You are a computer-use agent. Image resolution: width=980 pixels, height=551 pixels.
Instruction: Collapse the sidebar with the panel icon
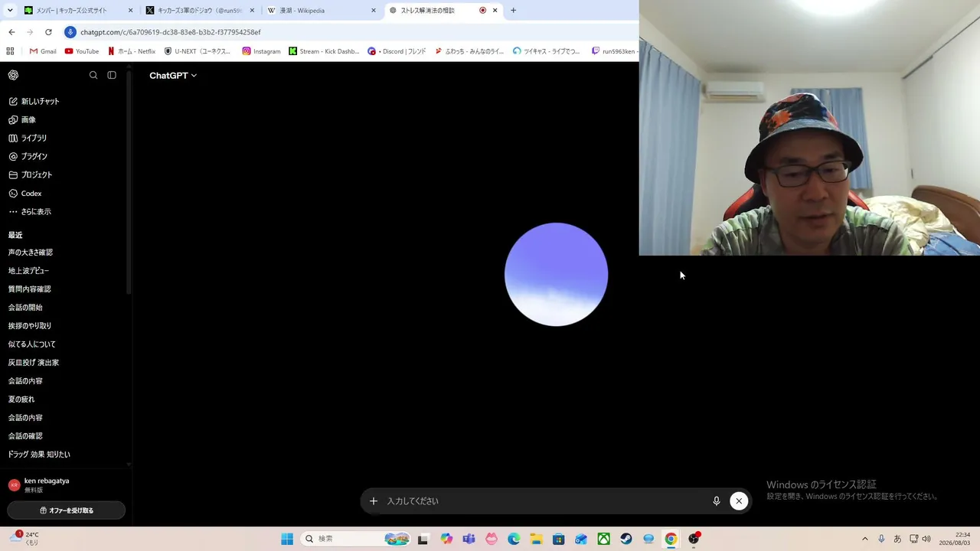112,75
